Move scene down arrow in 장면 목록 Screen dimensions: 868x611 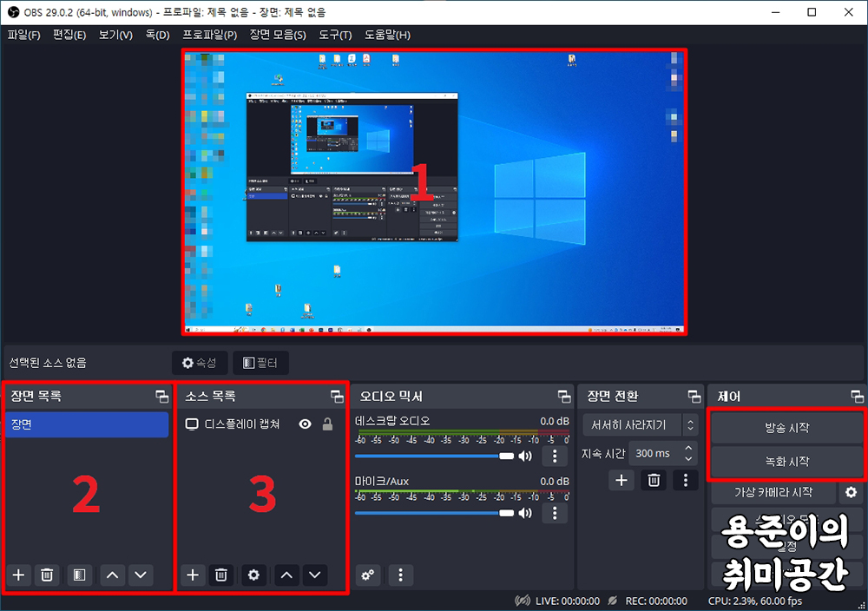[x=141, y=575]
